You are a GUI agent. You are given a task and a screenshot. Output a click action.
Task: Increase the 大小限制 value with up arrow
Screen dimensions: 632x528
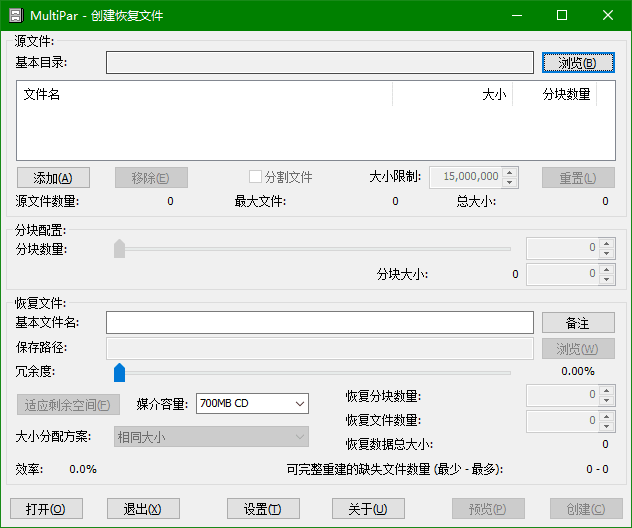(510, 172)
